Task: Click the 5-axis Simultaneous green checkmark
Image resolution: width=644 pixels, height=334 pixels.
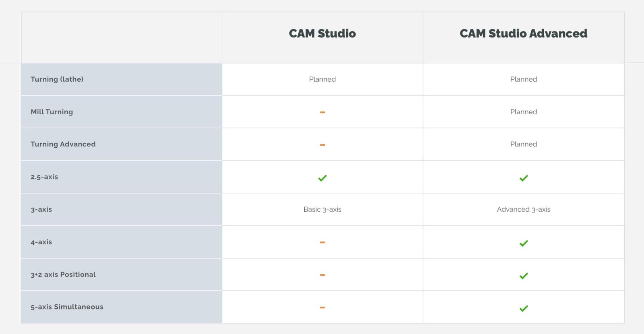Action: tap(524, 308)
